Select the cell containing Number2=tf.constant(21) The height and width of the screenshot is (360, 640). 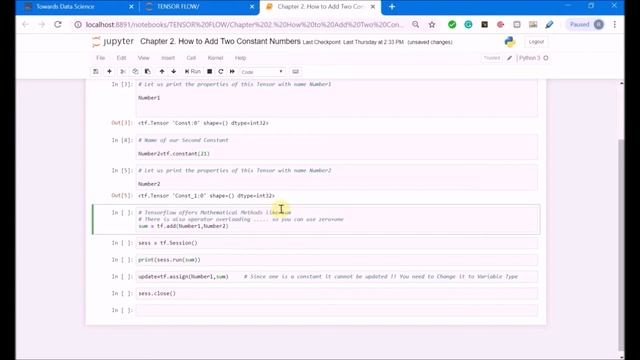[x=337, y=147]
